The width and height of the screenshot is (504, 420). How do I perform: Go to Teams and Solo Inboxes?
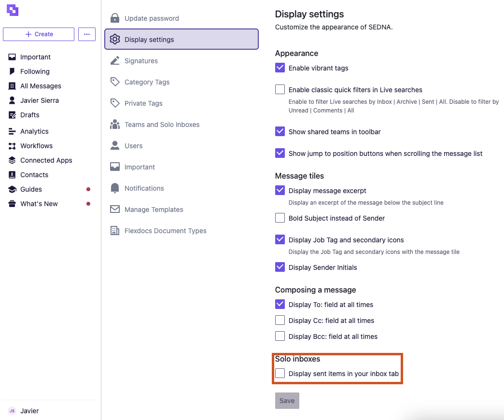pos(182,125)
